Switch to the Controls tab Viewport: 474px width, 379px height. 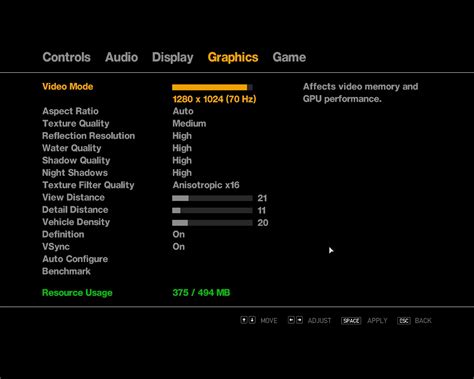click(66, 57)
